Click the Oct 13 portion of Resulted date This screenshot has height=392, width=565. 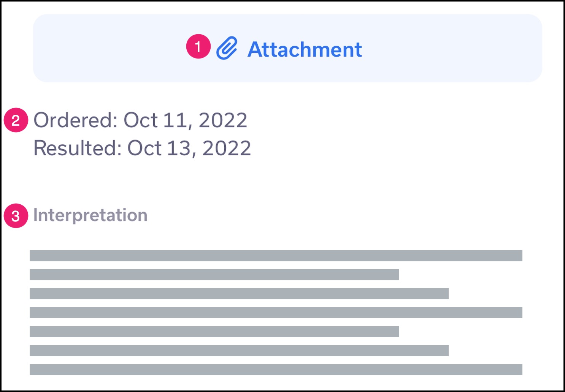(159, 148)
